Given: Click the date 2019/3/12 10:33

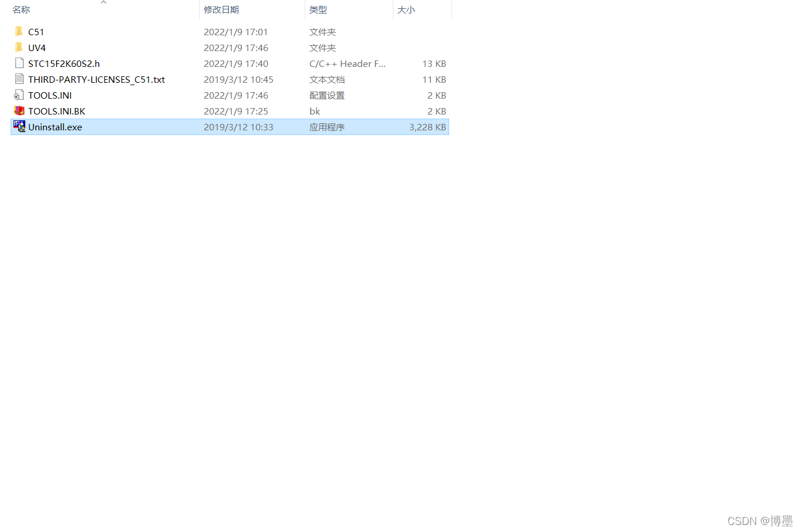Looking at the screenshot, I should click(238, 127).
